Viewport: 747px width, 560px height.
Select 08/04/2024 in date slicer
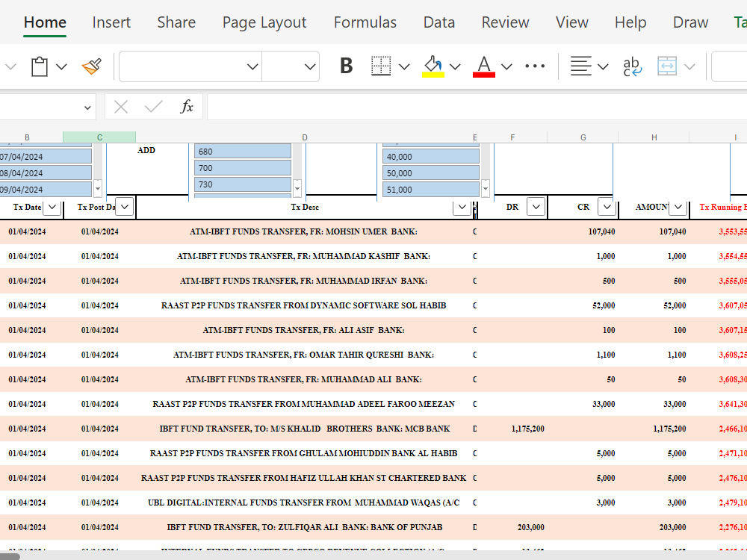[46, 173]
